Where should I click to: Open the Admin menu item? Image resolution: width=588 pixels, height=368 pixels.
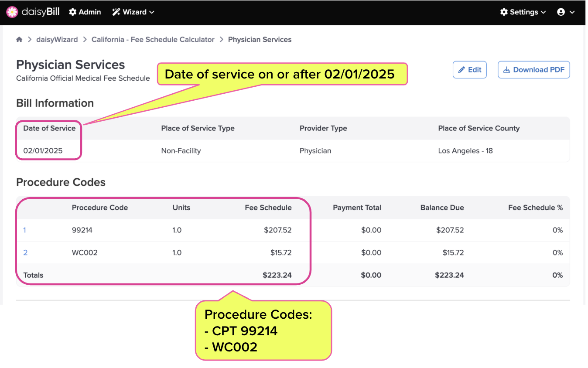click(85, 12)
